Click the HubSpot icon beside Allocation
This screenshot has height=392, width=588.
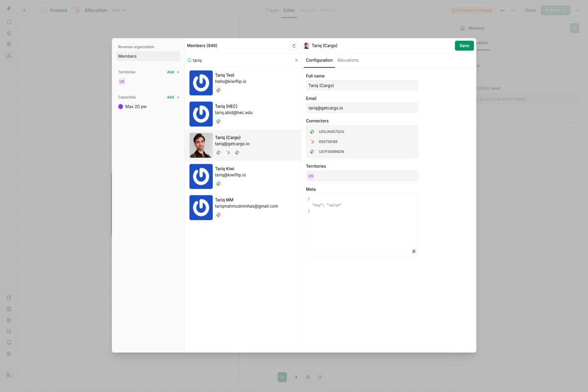(77, 10)
